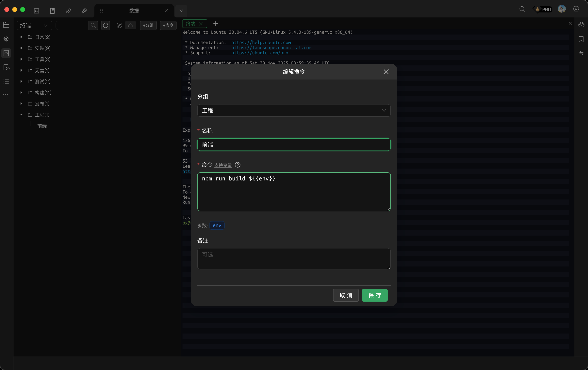Open the link icon in top bar
This screenshot has height=370, width=588.
[x=68, y=11]
